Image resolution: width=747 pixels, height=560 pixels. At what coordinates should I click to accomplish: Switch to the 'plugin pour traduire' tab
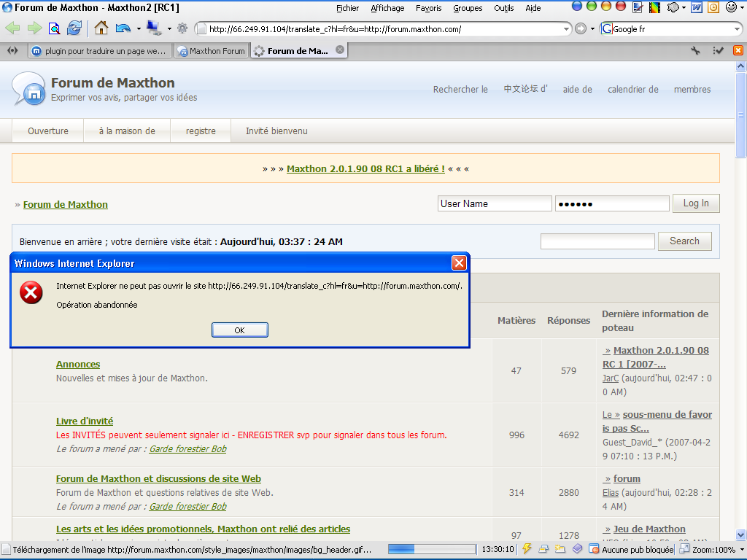[x=99, y=50]
